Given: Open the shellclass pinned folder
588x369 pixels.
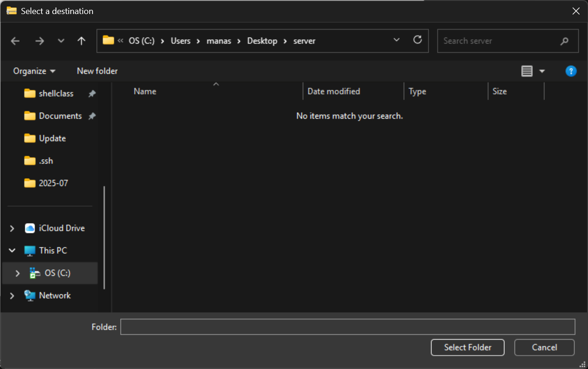Looking at the screenshot, I should (x=56, y=94).
